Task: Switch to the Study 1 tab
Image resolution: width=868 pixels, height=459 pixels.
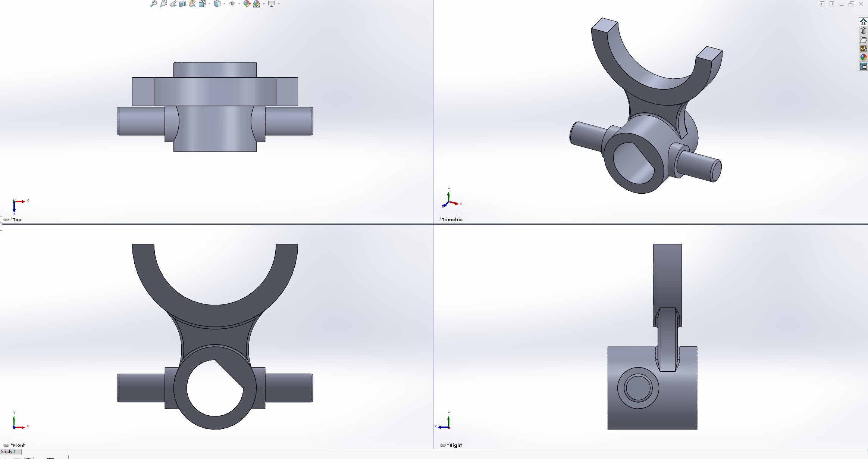Action: [x=9, y=452]
